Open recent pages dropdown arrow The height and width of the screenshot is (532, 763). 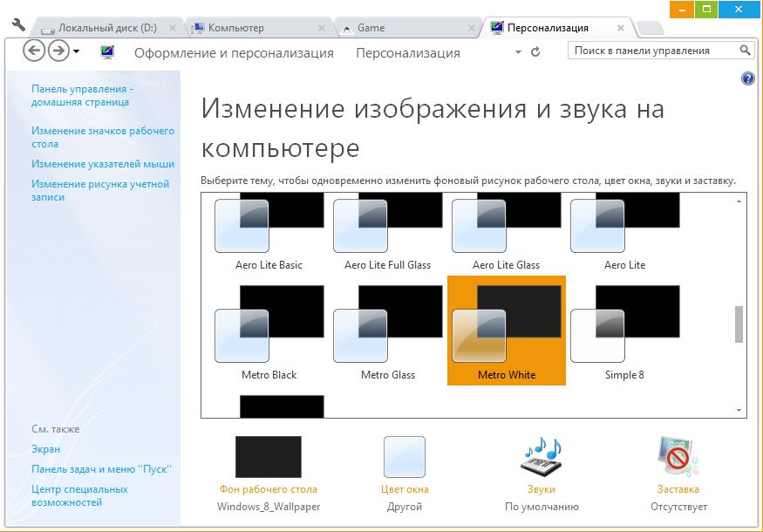pos(77,51)
